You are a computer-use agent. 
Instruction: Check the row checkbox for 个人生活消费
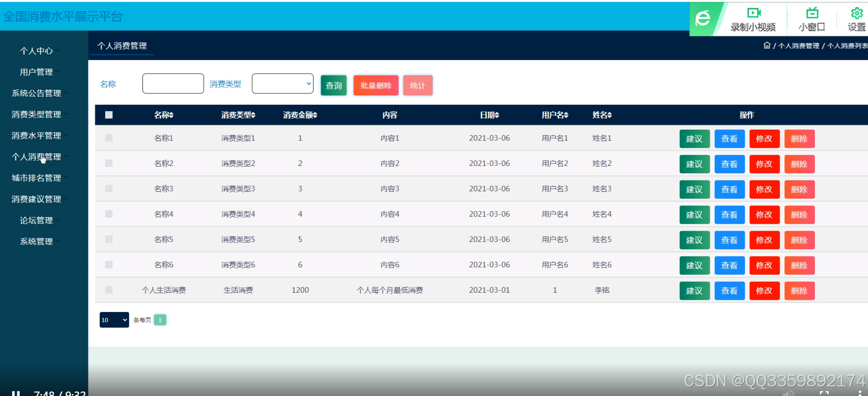109,290
